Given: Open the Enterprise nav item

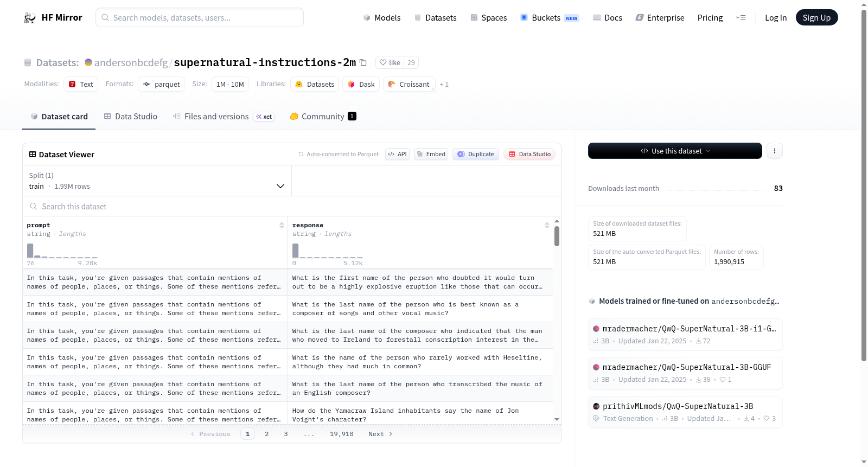Looking at the screenshot, I should 660,17.
